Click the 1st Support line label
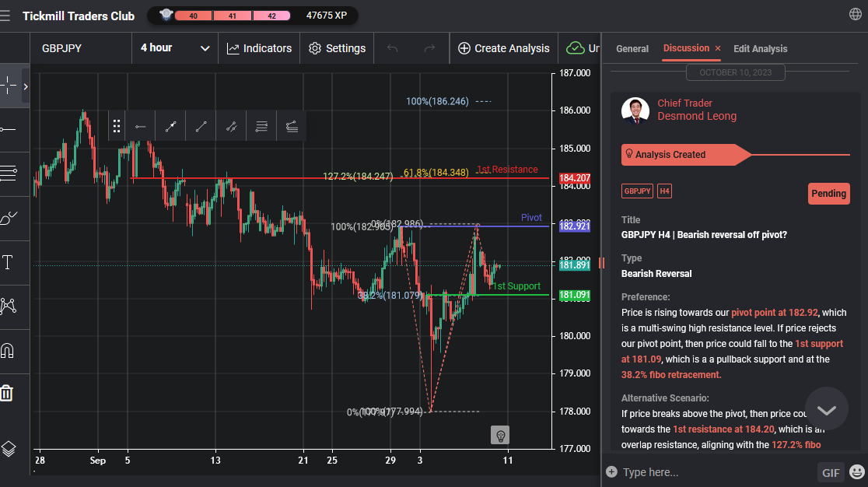 (x=516, y=286)
